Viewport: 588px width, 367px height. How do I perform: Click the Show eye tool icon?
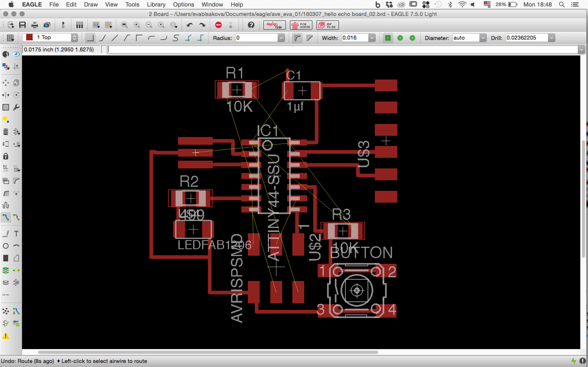(16, 54)
